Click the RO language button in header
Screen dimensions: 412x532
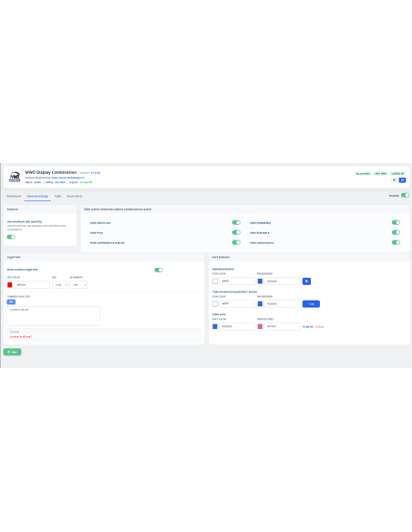click(x=395, y=180)
